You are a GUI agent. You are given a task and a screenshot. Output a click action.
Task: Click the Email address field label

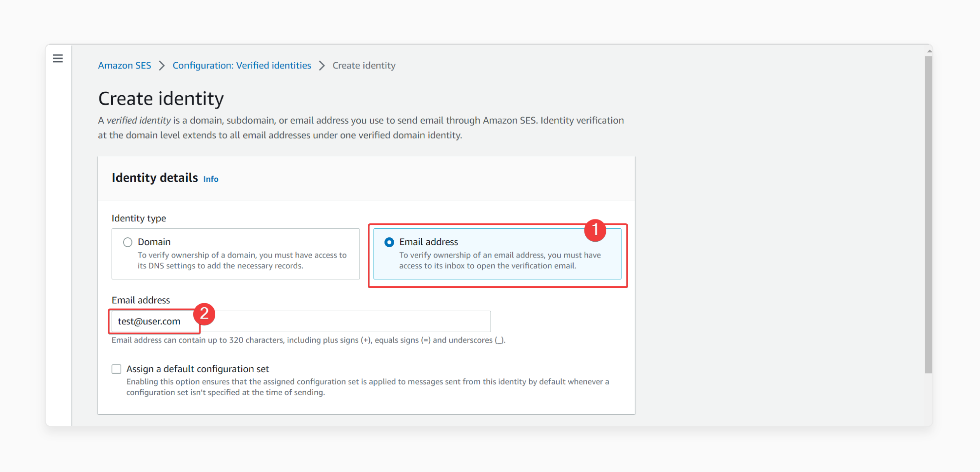coord(140,300)
